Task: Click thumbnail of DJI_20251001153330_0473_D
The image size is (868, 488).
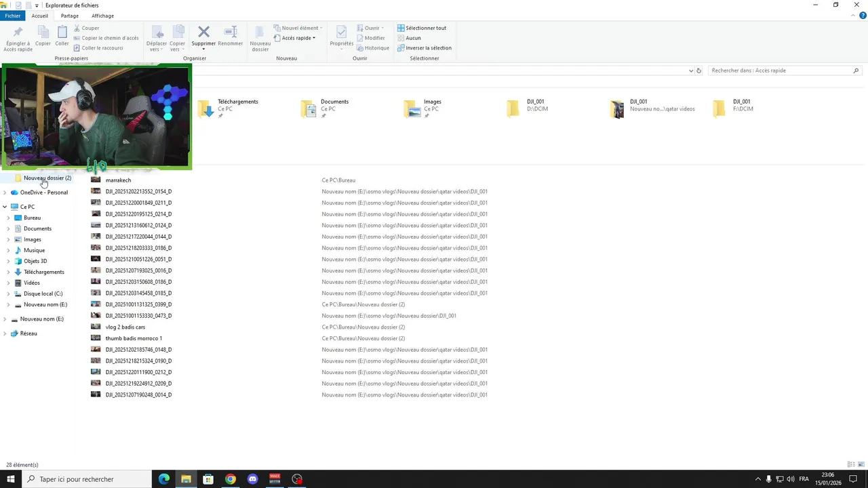Action: tap(96, 316)
